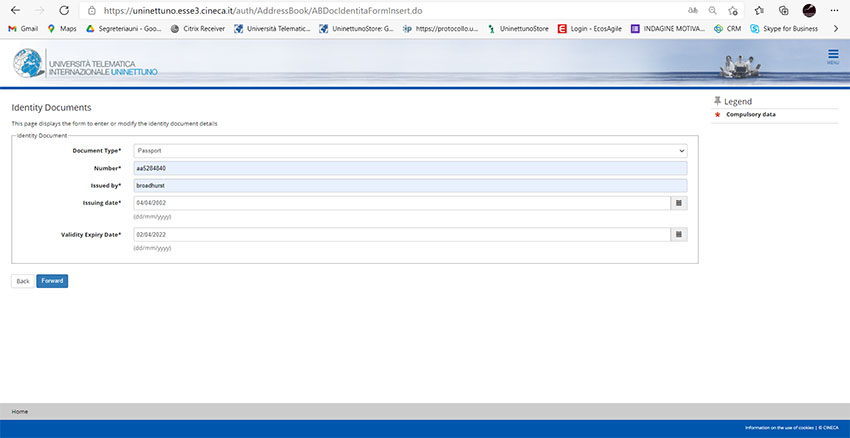Viewport: 850px width, 438px height.
Task: Click the browser back arrow
Action: [x=14, y=10]
